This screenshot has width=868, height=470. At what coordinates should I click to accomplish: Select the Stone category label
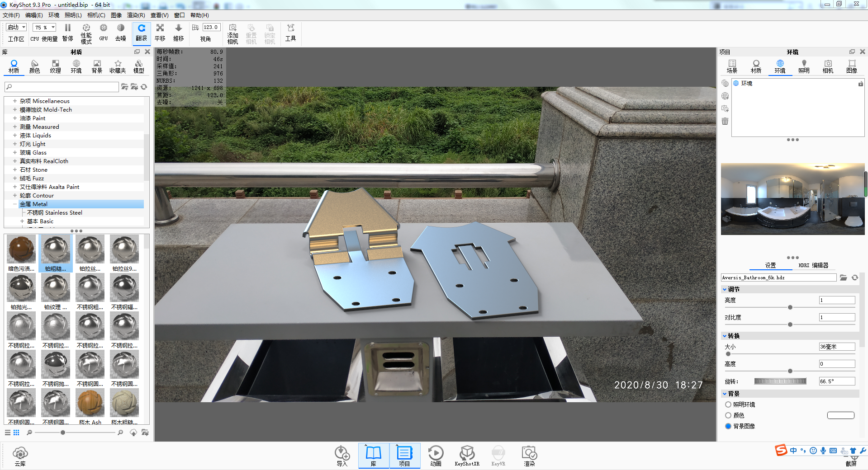(33, 170)
